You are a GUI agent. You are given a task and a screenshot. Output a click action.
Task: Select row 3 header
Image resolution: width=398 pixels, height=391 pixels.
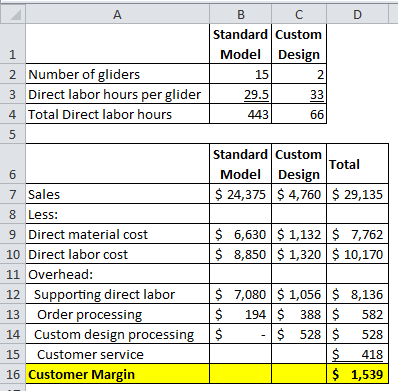coord(13,94)
